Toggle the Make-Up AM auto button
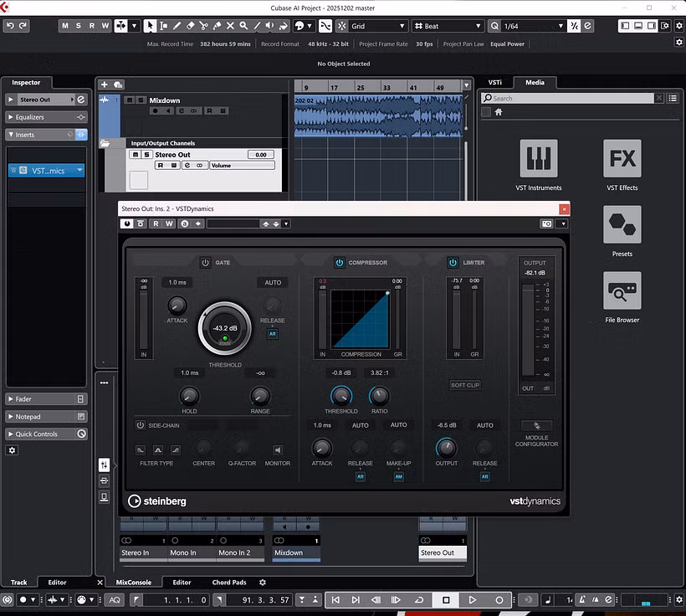This screenshot has width=686, height=616. click(x=398, y=477)
